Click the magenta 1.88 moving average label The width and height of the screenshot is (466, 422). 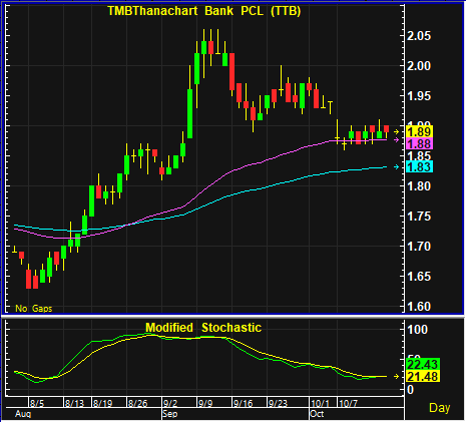point(420,144)
